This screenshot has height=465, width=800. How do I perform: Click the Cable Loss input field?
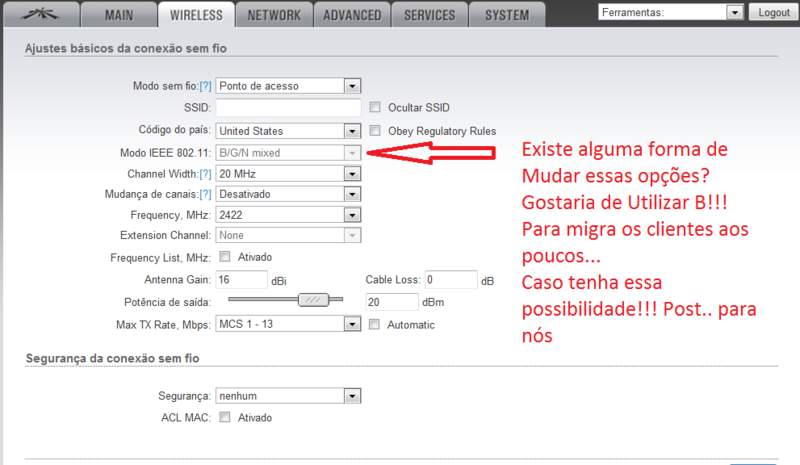(x=451, y=280)
